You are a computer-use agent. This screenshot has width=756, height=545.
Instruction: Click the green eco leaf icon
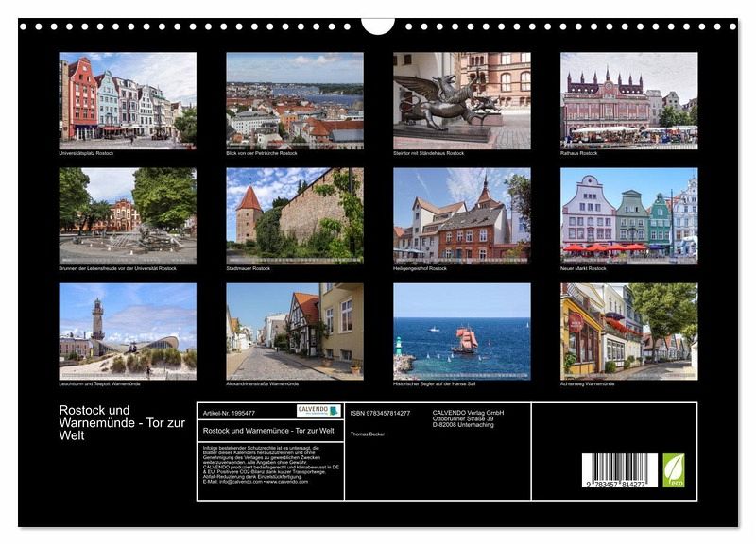(x=674, y=469)
